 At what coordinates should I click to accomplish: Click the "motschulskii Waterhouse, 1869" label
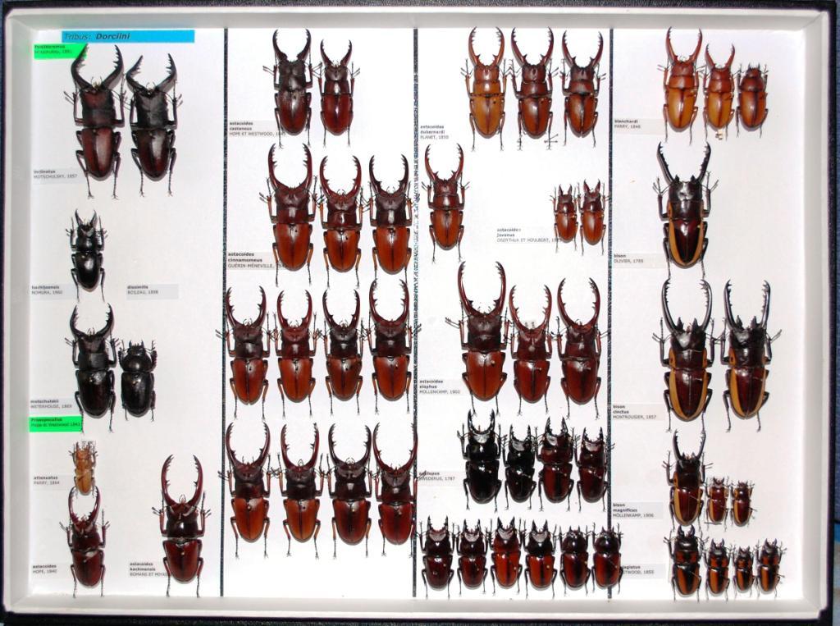(x=51, y=404)
